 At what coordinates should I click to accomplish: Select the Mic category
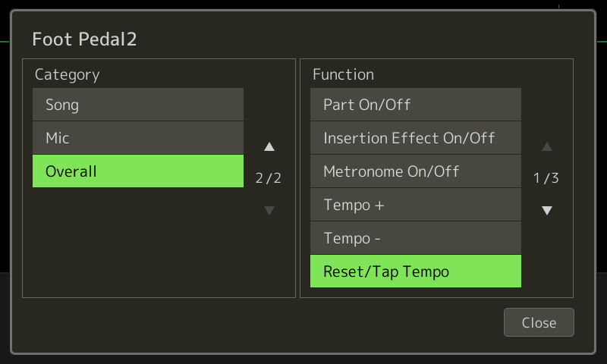[138, 138]
